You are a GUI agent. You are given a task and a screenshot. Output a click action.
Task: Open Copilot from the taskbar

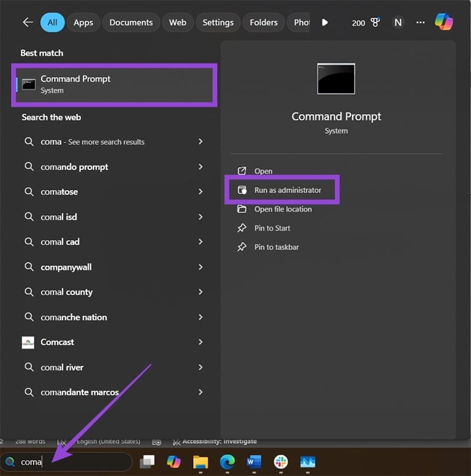point(173,462)
